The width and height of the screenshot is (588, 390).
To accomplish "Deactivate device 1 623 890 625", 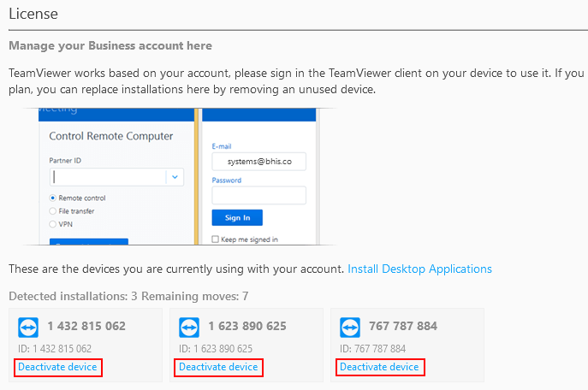I will (x=218, y=367).
